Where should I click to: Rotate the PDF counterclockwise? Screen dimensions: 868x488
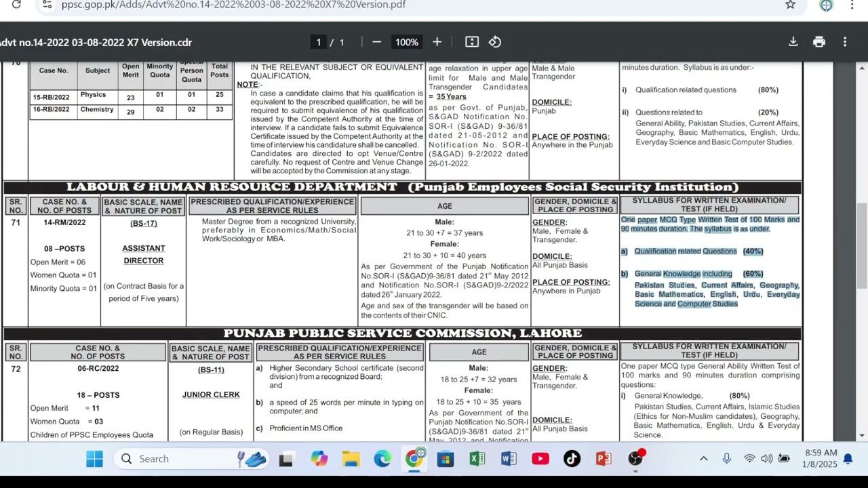pos(495,42)
